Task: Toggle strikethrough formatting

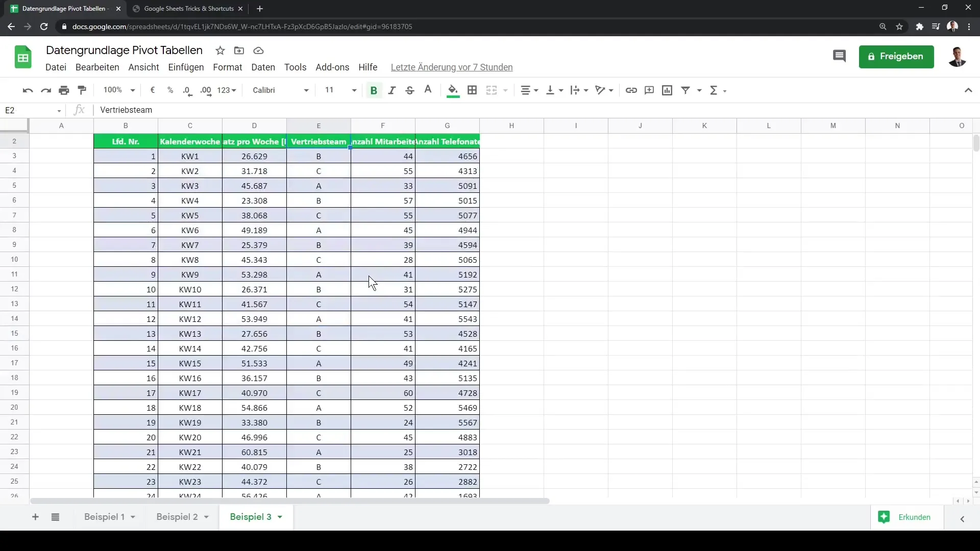Action: pyautogui.click(x=409, y=90)
